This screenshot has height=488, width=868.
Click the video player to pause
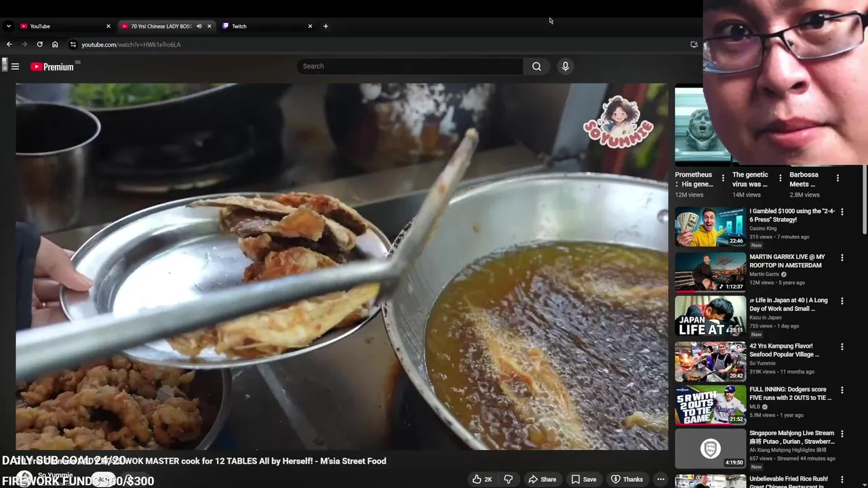coord(342,266)
